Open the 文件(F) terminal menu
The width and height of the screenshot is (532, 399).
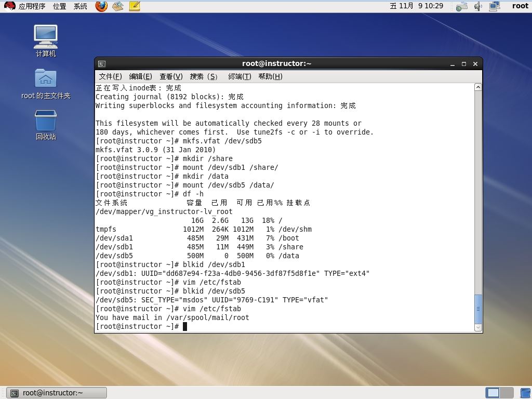click(110, 76)
